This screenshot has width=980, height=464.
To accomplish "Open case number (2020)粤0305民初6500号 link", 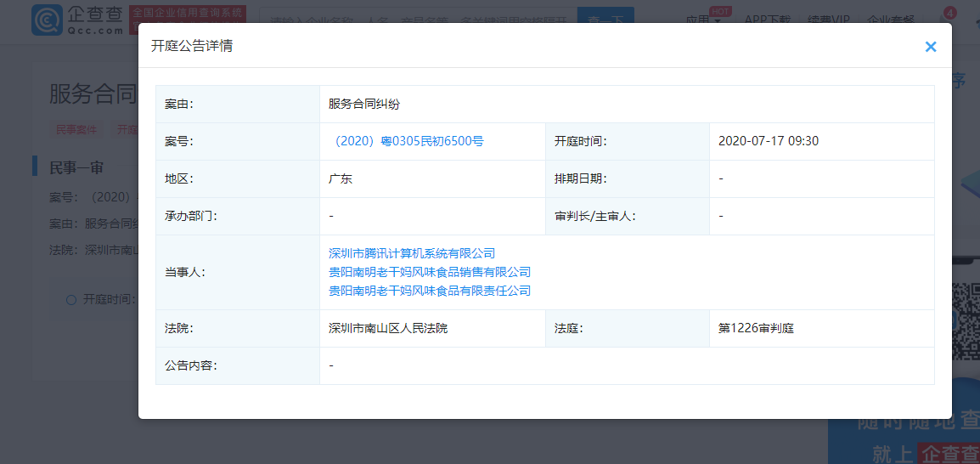I will (406, 141).
